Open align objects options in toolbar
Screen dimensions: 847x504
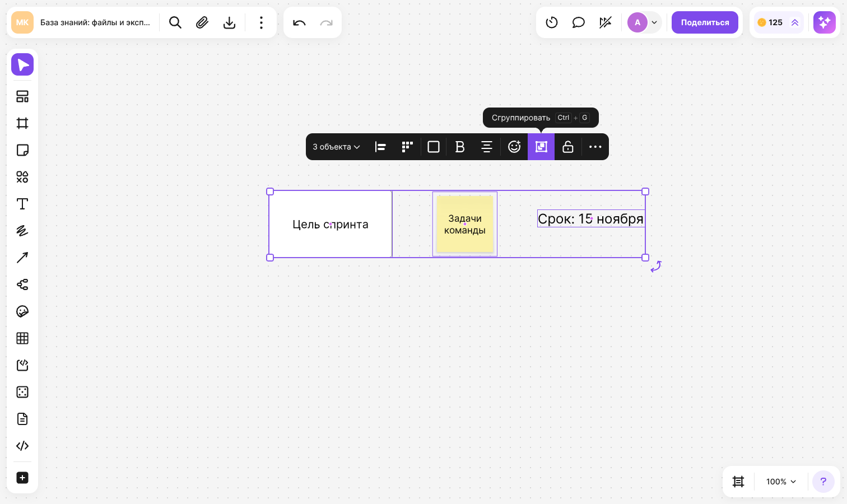[x=380, y=147]
